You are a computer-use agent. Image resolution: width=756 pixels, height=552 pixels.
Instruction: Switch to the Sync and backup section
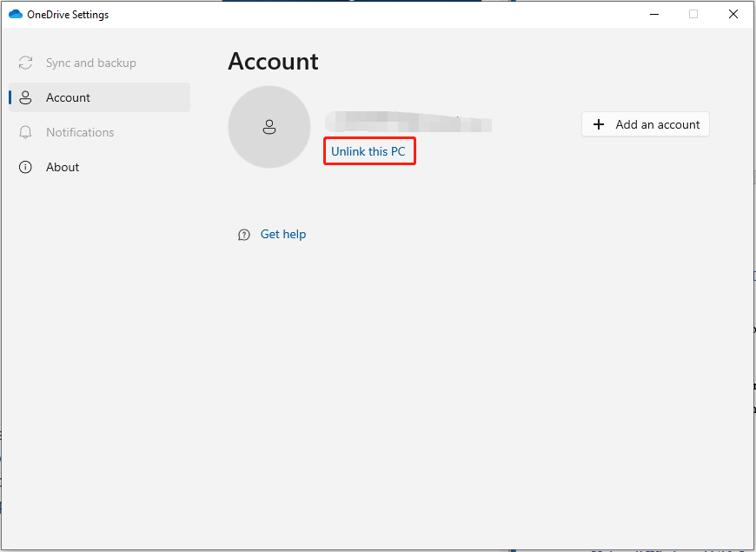tap(91, 63)
